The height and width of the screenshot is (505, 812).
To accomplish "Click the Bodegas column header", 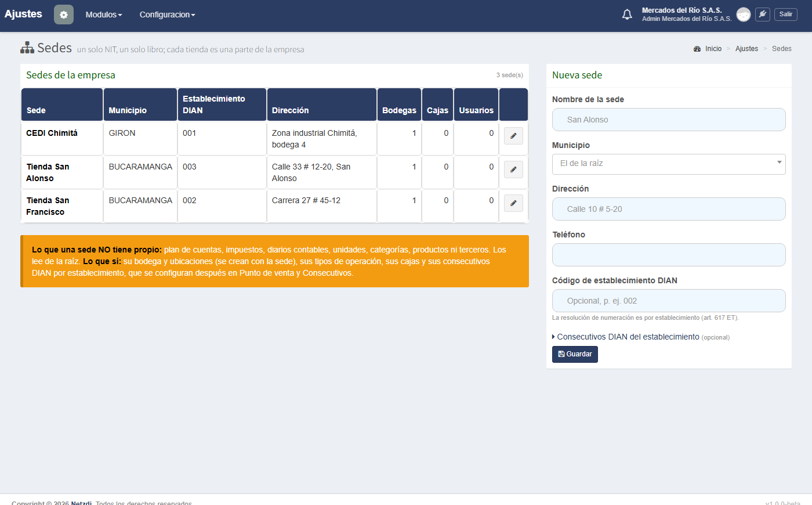I will click(x=399, y=104).
